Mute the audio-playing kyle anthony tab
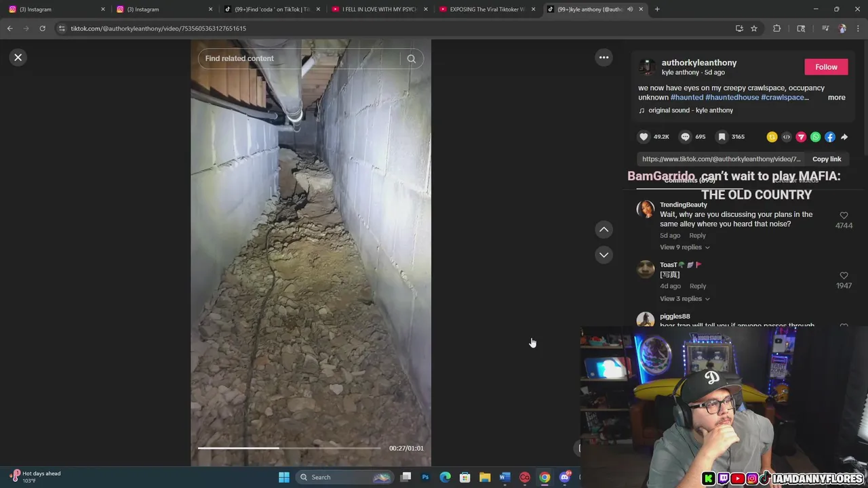This screenshot has height=488, width=868. coord(630,9)
